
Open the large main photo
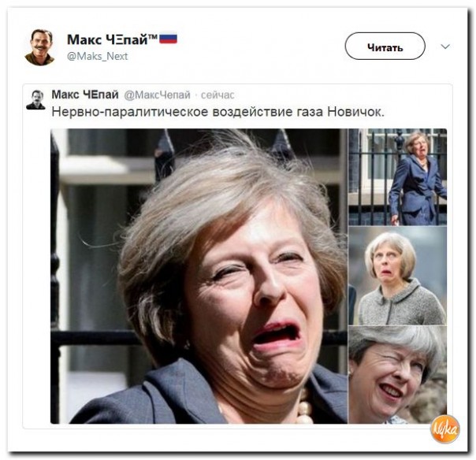(199, 276)
